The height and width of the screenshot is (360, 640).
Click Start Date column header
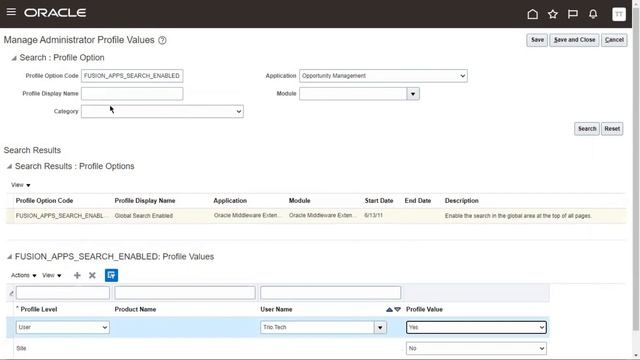[x=379, y=201]
